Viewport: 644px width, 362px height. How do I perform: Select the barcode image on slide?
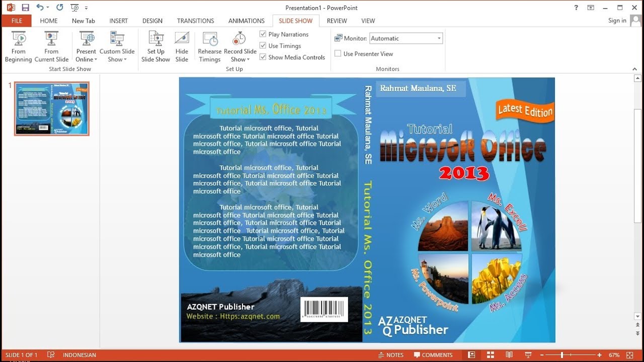pyautogui.click(x=324, y=309)
